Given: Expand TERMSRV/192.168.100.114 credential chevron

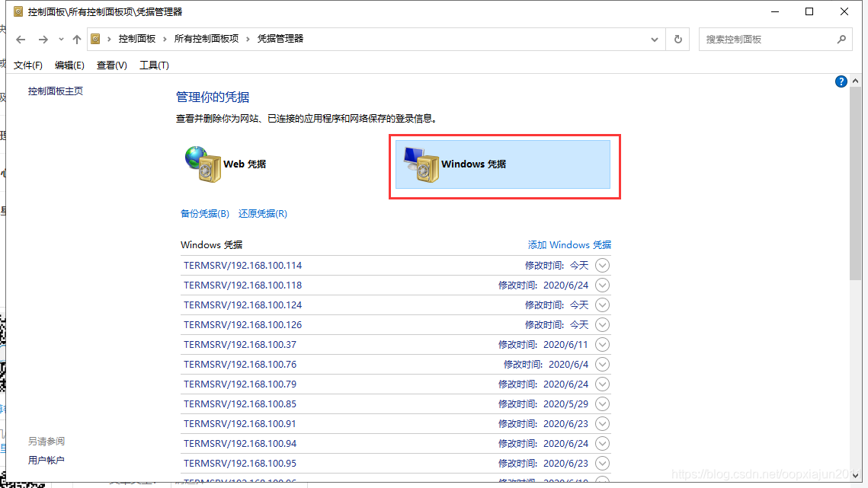Looking at the screenshot, I should [602, 266].
